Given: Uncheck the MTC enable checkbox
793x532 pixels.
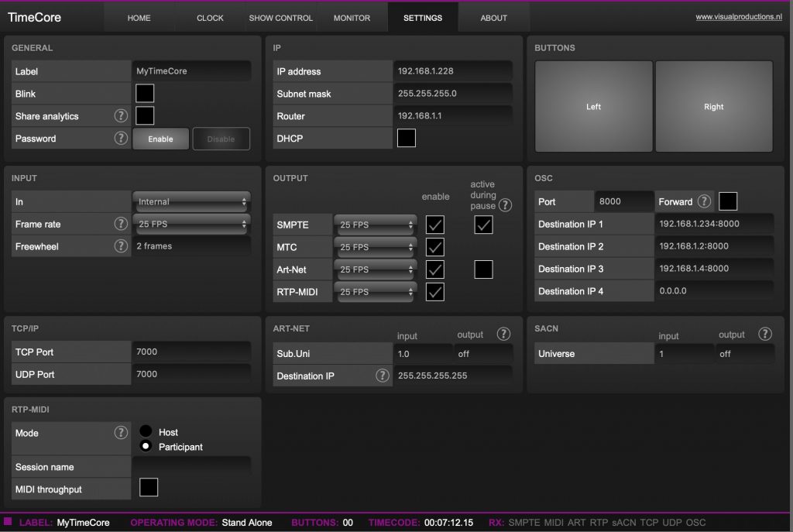Looking at the screenshot, I should [x=435, y=247].
